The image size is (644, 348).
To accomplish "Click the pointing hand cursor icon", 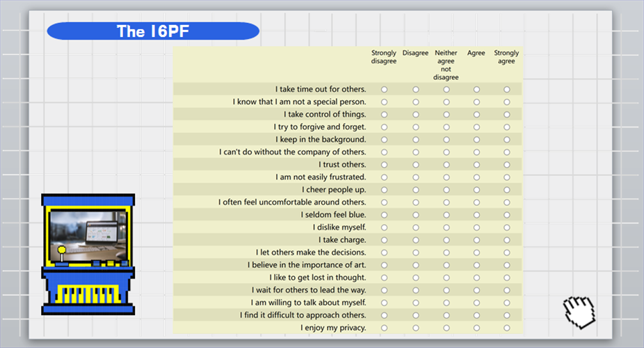I will coord(579,311).
